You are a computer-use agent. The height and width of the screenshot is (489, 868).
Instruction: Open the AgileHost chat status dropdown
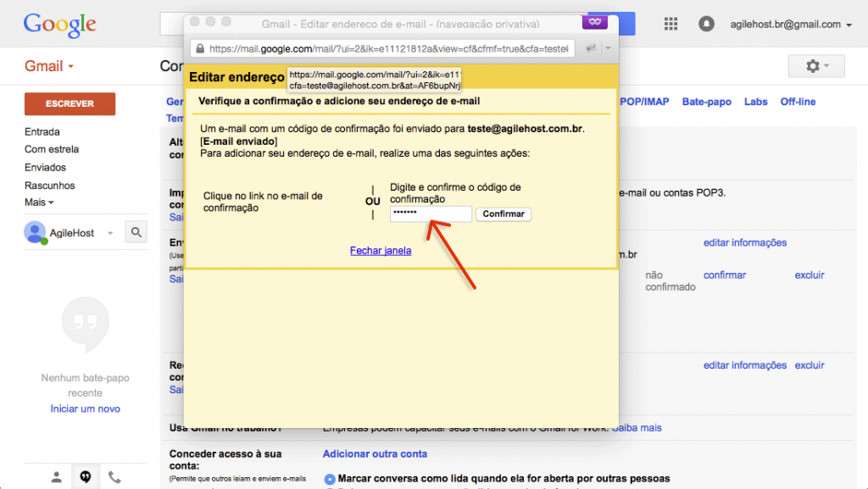(x=110, y=233)
